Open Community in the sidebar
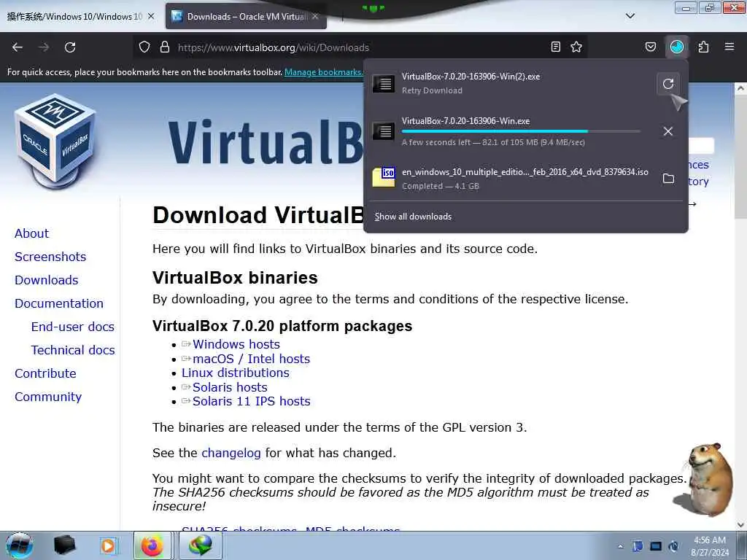This screenshot has height=560, width=747. (48, 397)
